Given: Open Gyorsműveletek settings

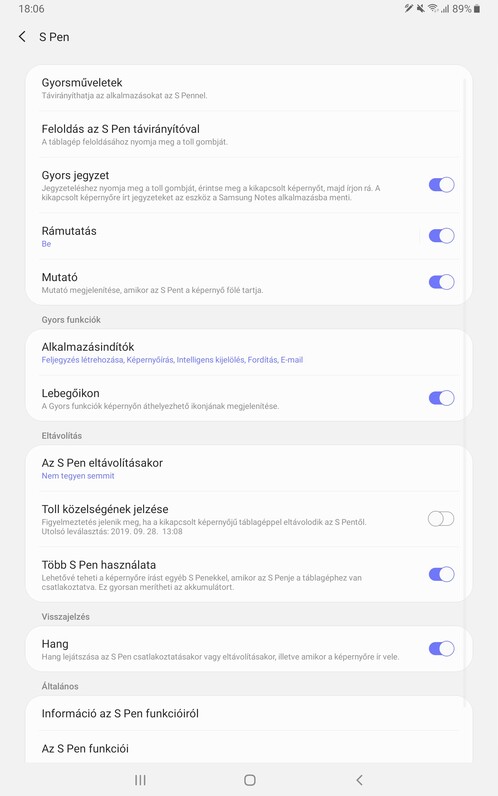Looking at the screenshot, I should [x=249, y=88].
